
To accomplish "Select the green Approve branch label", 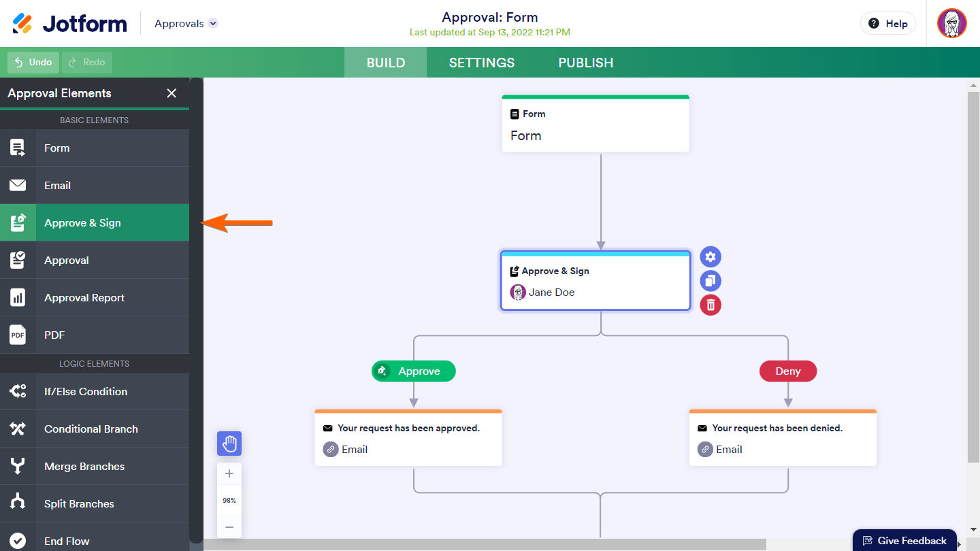I will coord(414,371).
